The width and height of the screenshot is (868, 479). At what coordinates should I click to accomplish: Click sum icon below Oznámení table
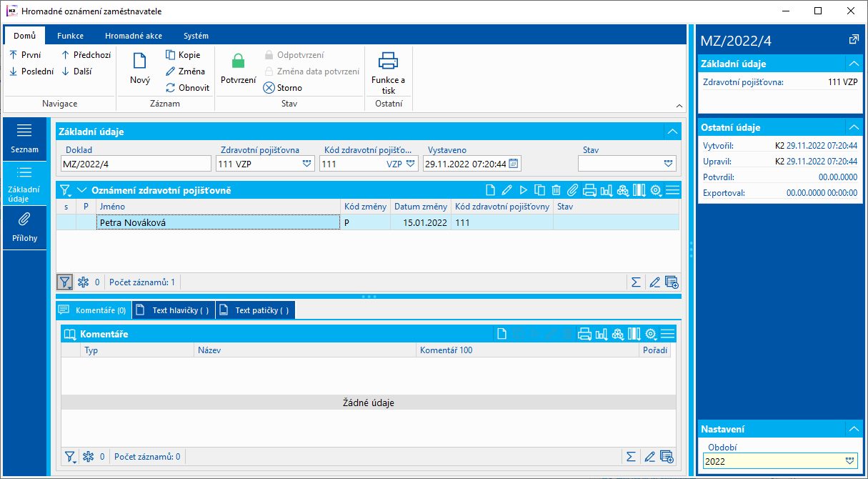[636, 282]
